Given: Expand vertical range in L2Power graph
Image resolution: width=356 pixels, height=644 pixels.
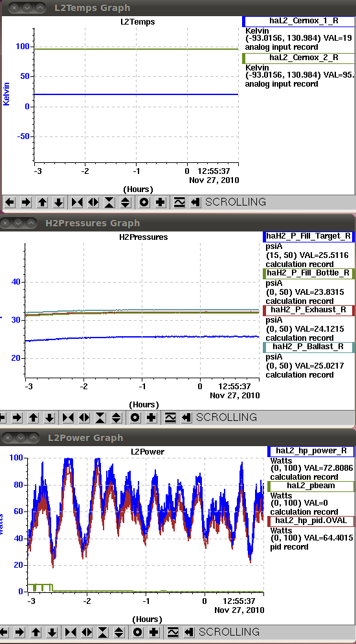Looking at the screenshot, I should pos(119,632).
